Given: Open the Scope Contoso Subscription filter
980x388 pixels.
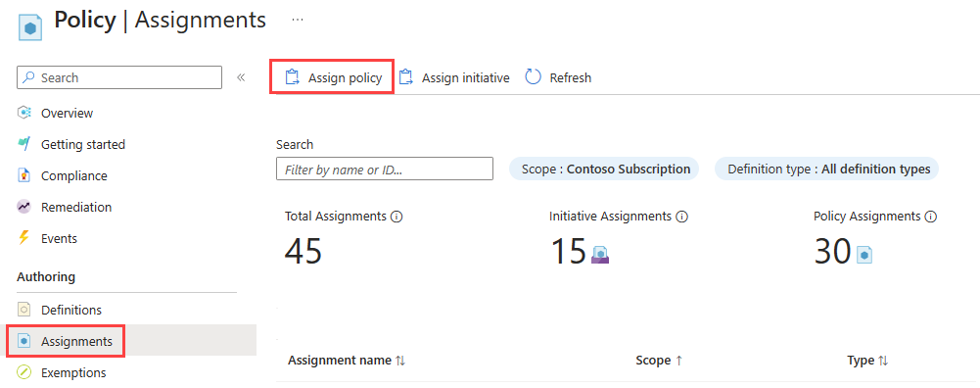Looking at the screenshot, I should (x=604, y=169).
